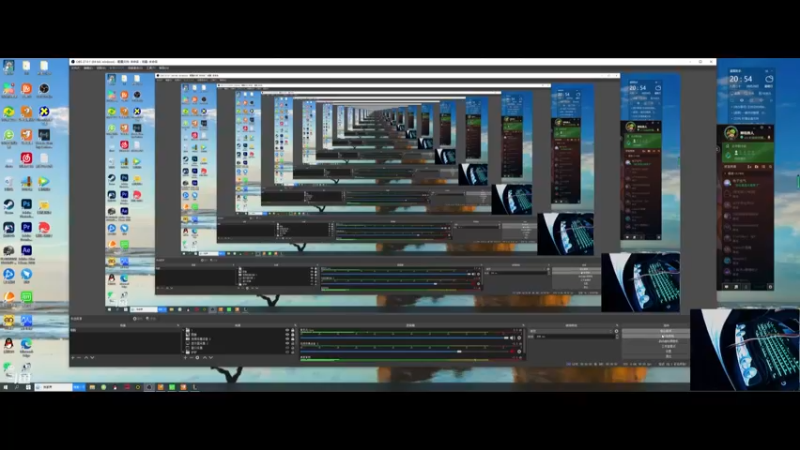Click the profile avatar in the chat panel
The image size is (800, 450).
pos(731,134)
